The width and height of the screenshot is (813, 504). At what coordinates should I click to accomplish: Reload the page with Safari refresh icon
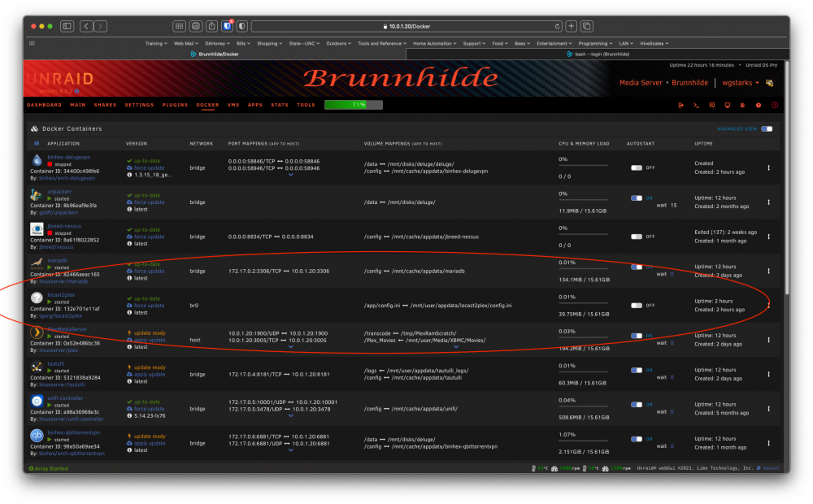click(558, 27)
